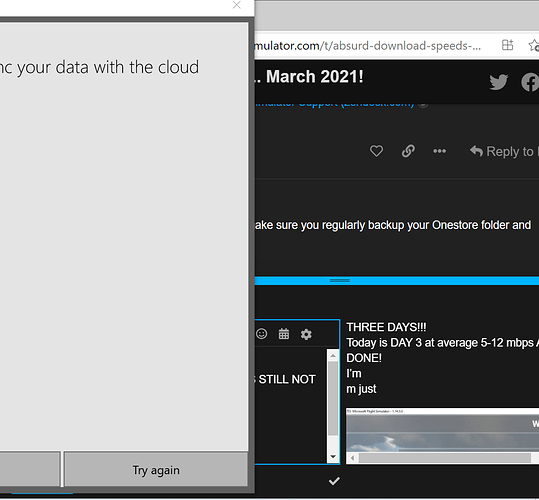The width and height of the screenshot is (539, 500).
Task: Insert a date using calendar icon
Action: point(284,334)
